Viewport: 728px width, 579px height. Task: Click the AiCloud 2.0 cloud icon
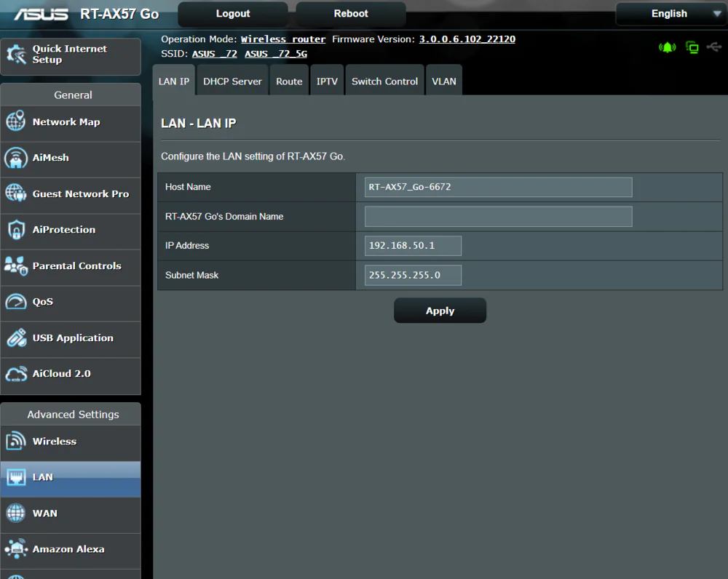(x=16, y=374)
